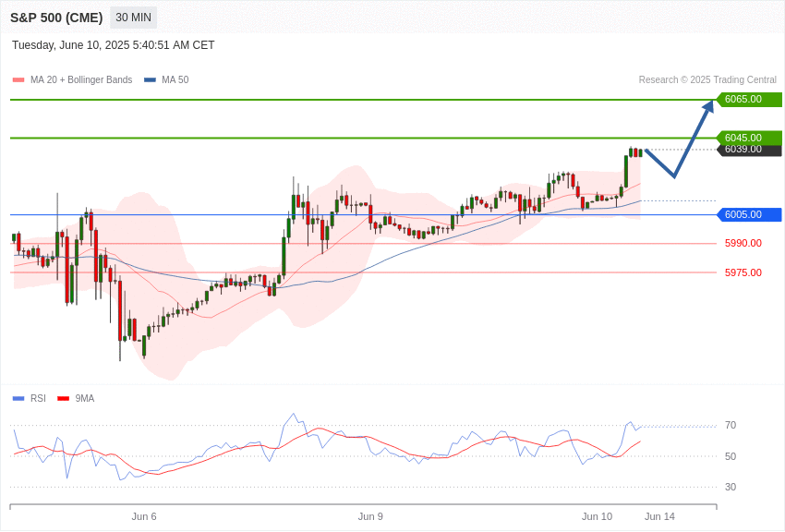Click the 6065.00 green resistance label

(750, 99)
